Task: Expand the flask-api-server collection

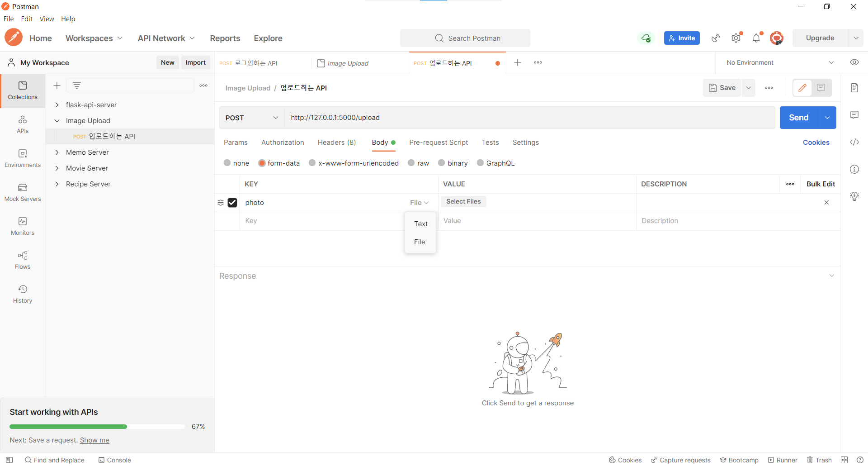Action: pyautogui.click(x=57, y=105)
